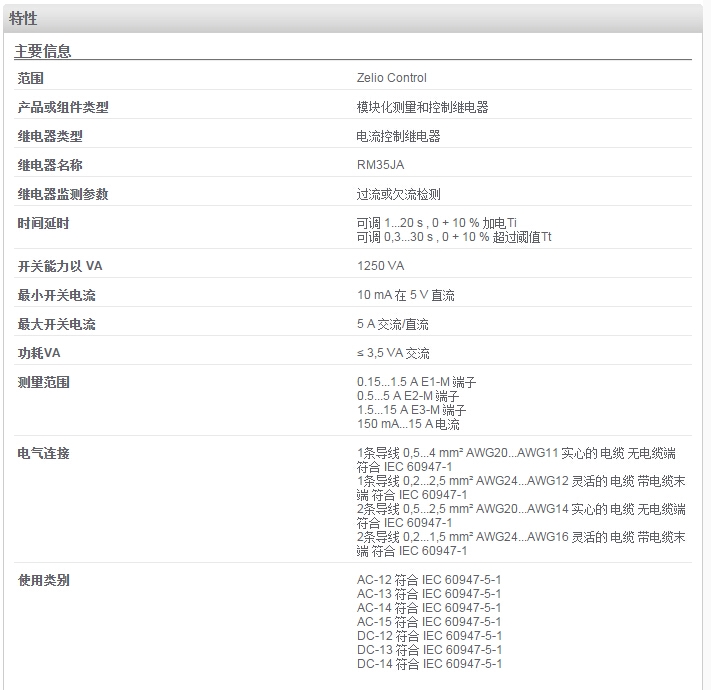The height and width of the screenshot is (690, 711).
Task: Select the Zelio Control value
Action: point(392,78)
